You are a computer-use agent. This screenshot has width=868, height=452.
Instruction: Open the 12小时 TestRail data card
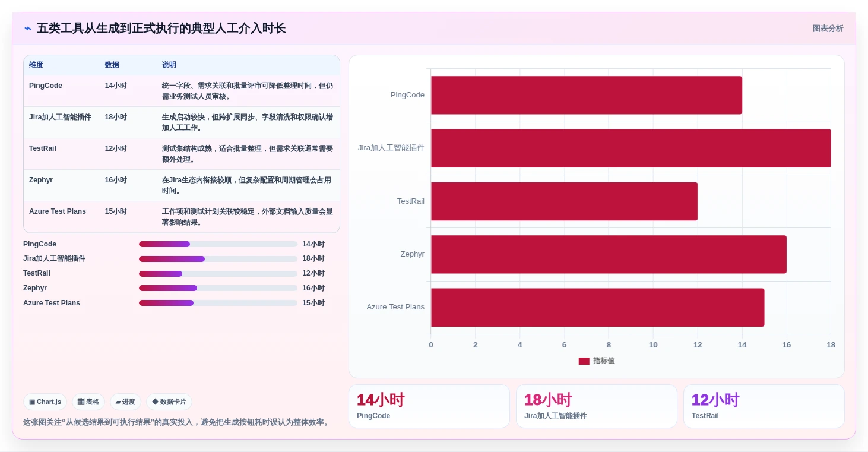pyautogui.click(x=764, y=406)
